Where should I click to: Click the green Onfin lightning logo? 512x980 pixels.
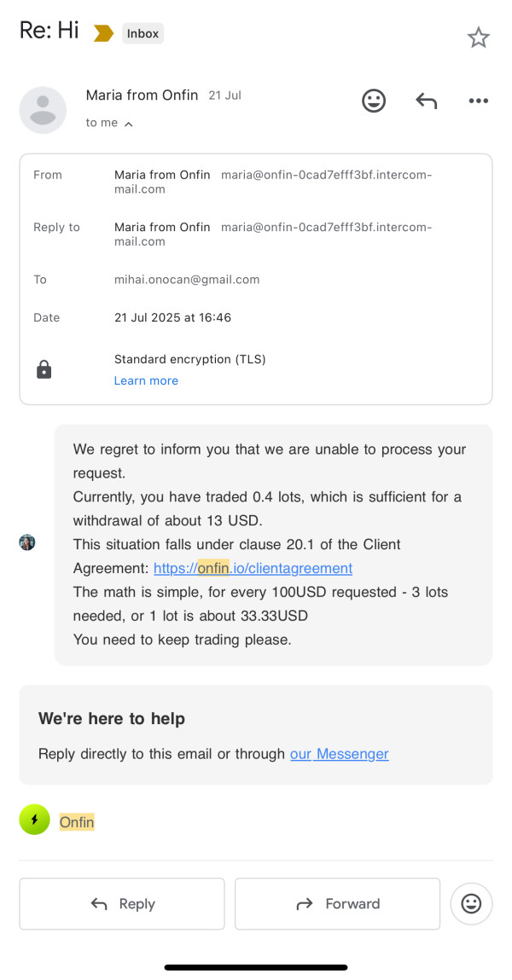pos(35,820)
